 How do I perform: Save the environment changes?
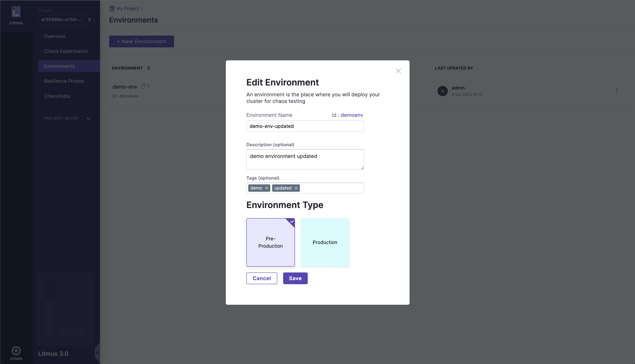295,278
